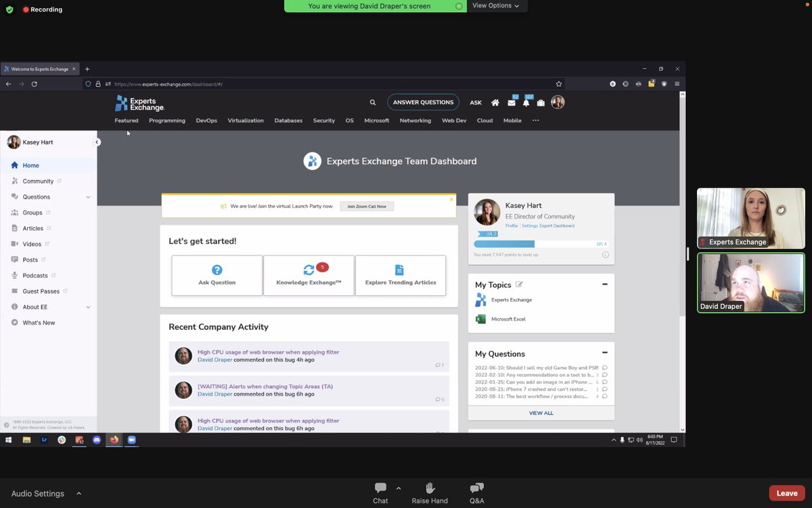The image size is (812, 508).
Task: Open the user avatar menu in header
Action: coord(558,102)
